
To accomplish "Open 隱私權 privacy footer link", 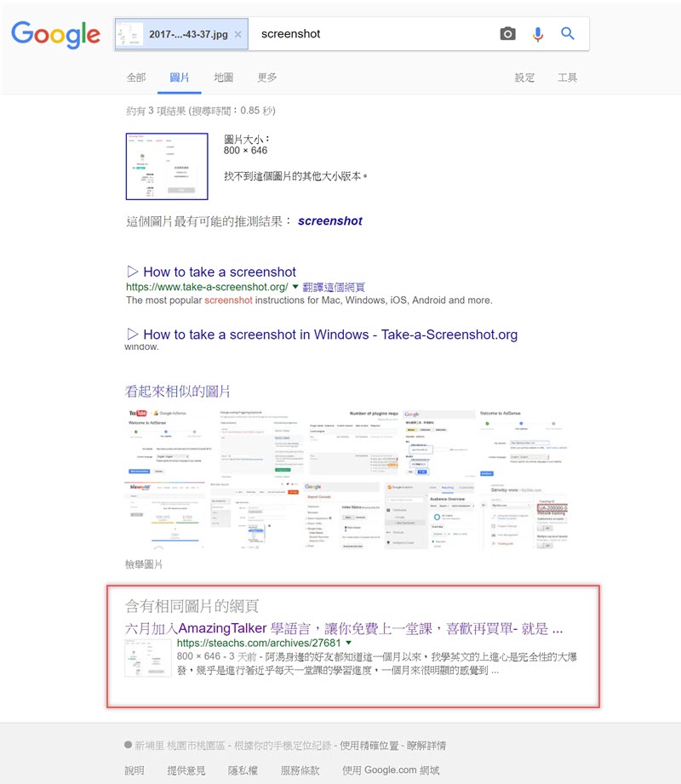I will pos(243,770).
